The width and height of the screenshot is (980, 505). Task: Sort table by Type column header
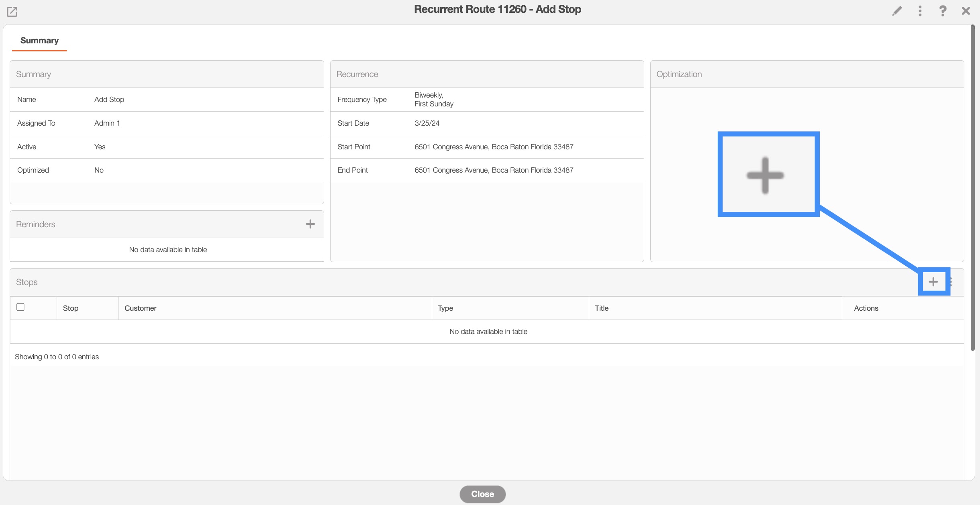[445, 308]
